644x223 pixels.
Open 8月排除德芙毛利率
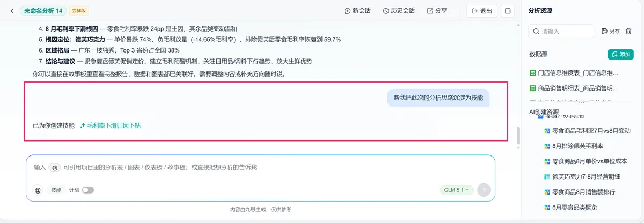(577, 146)
